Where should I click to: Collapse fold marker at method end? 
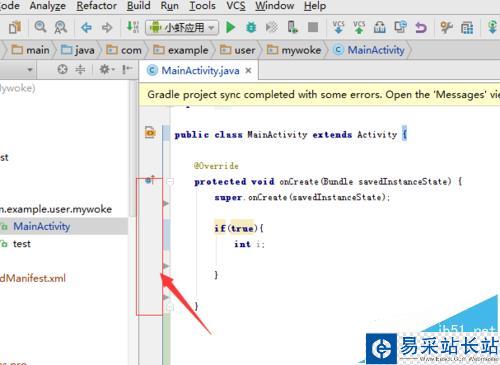point(170,307)
